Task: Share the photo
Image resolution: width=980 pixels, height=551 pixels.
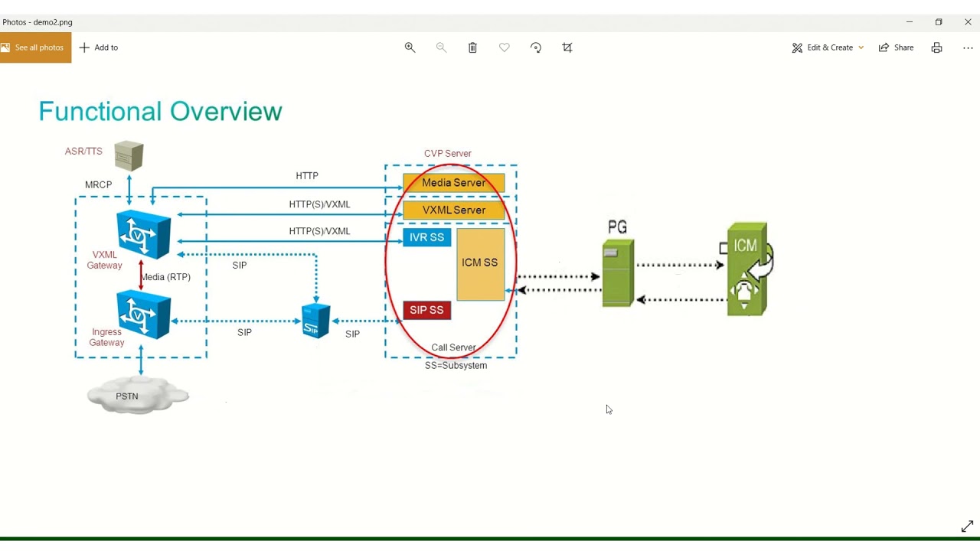Action: [896, 47]
